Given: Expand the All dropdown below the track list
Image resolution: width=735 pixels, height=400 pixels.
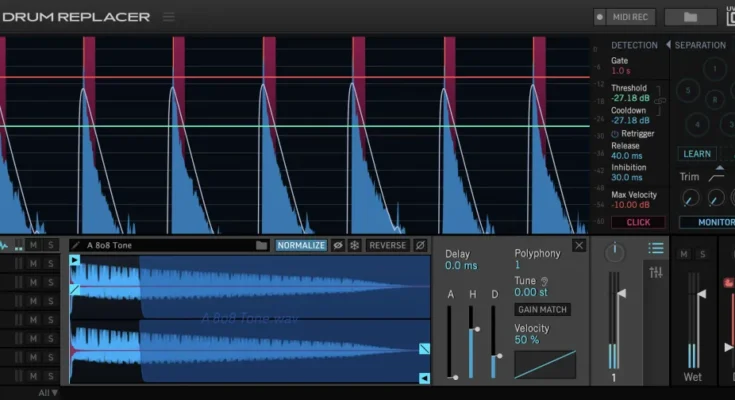Looking at the screenshot, I should point(47,393).
